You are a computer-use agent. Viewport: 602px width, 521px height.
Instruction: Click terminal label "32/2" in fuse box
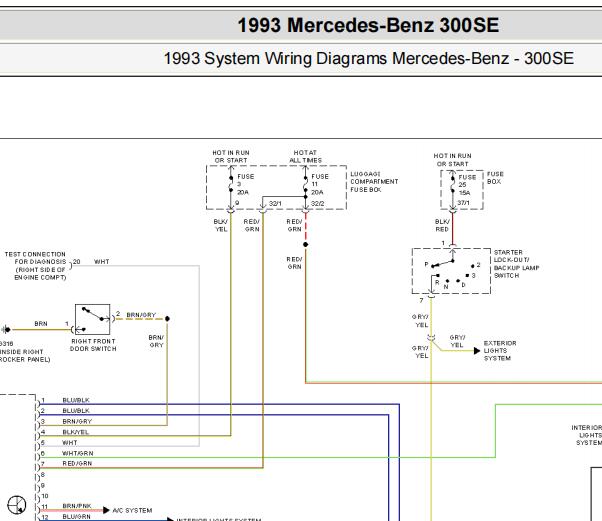coord(318,203)
